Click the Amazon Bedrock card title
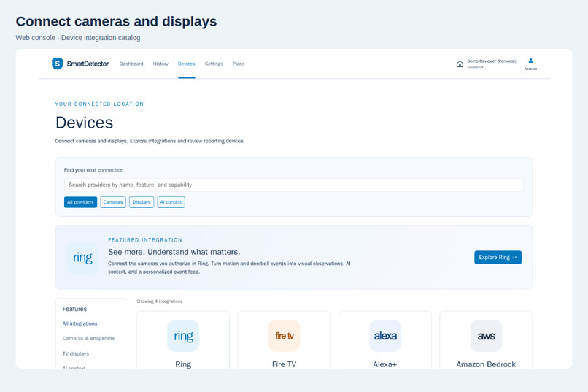The height and width of the screenshot is (392, 588). pos(486,364)
